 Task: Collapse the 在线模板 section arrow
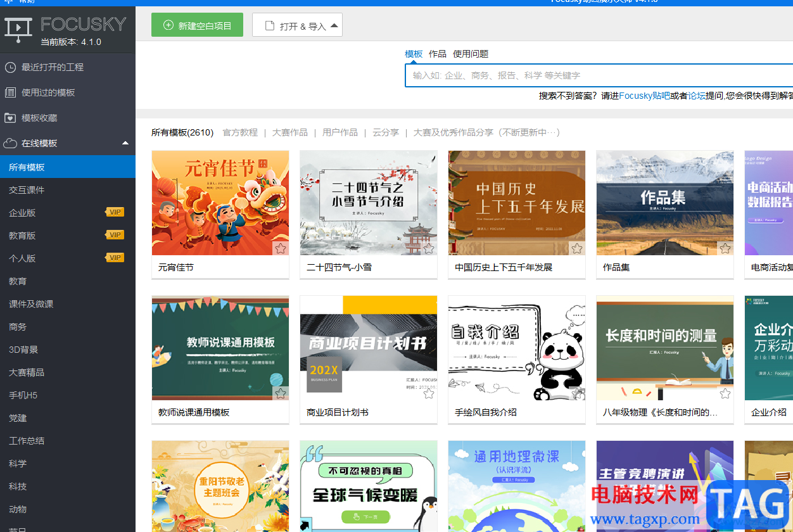[x=125, y=143]
